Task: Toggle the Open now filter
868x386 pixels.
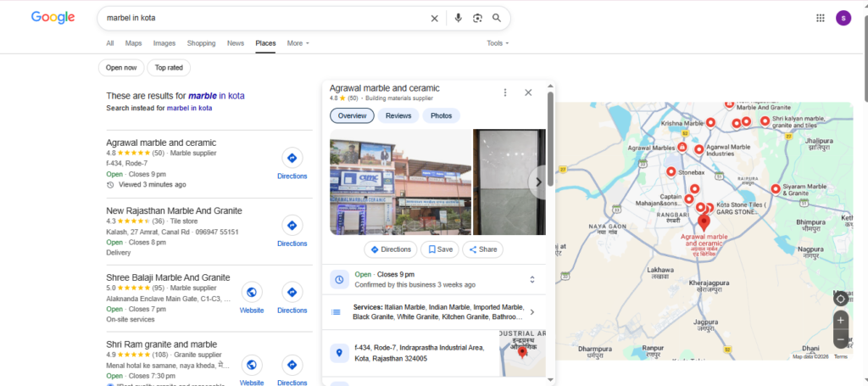Action: coord(121,68)
